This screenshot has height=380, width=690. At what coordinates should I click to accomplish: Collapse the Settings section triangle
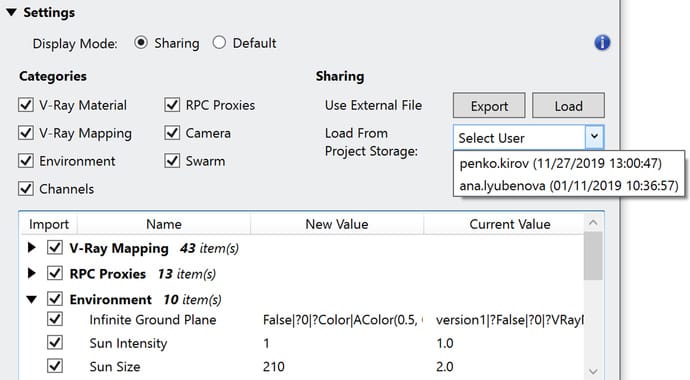tap(12, 12)
